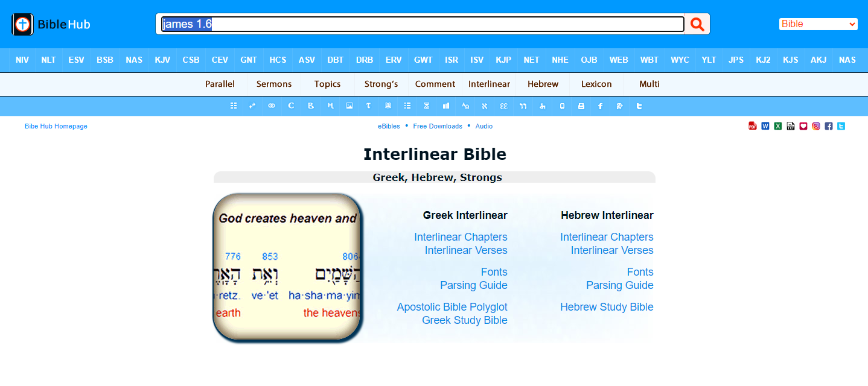The height and width of the screenshot is (386, 868).
Task: Open the WEB translation tab
Action: pyautogui.click(x=619, y=60)
